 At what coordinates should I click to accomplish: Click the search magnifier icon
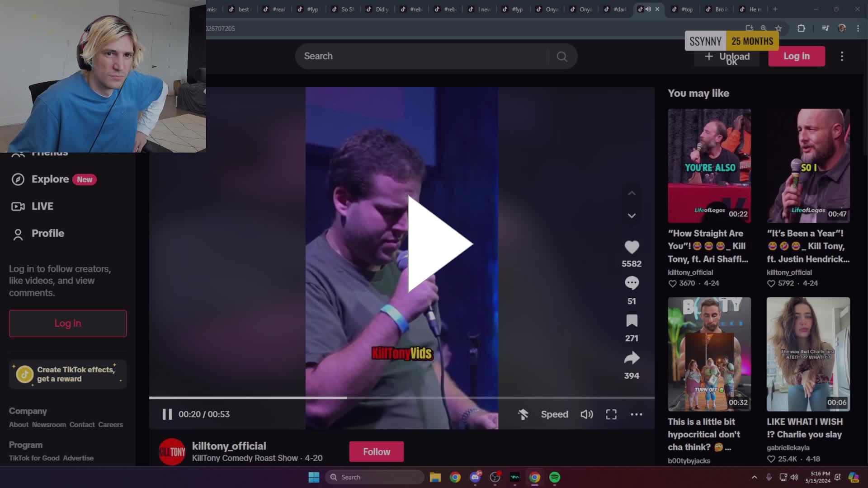point(562,56)
